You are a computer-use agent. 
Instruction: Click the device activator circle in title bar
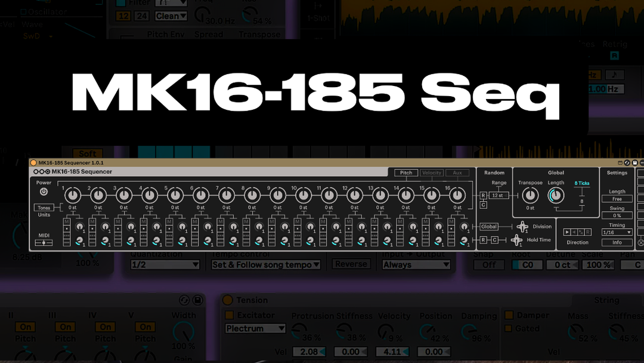(33, 163)
